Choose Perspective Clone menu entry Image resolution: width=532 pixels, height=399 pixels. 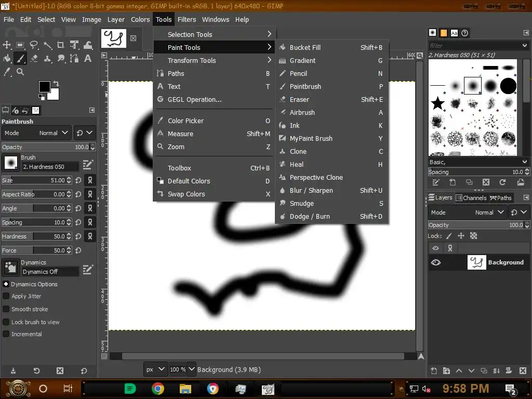click(331, 178)
